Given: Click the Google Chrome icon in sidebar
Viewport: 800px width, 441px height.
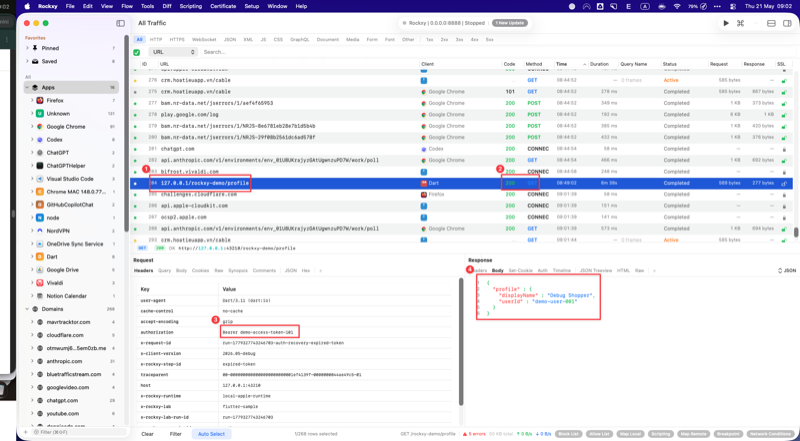Looking at the screenshot, I should coord(40,127).
